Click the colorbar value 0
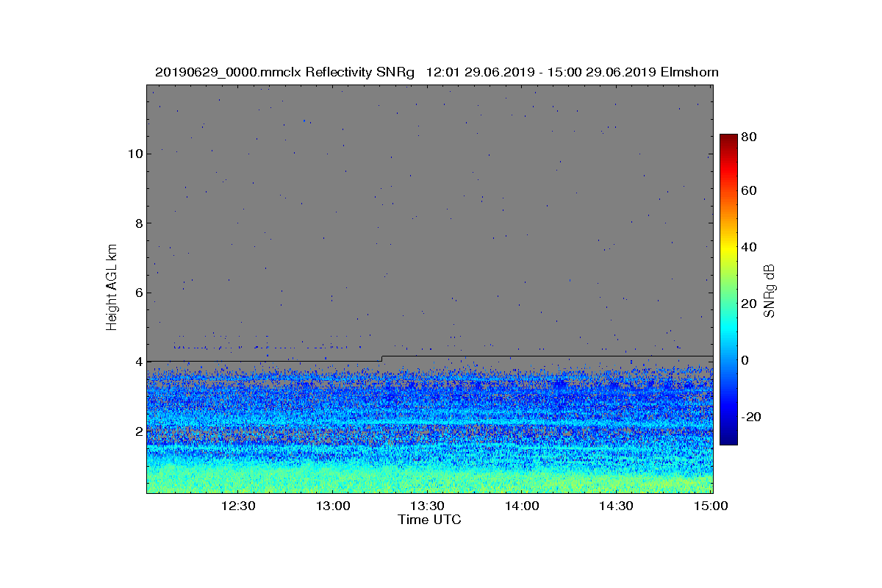The image size is (882, 588). 746,360
